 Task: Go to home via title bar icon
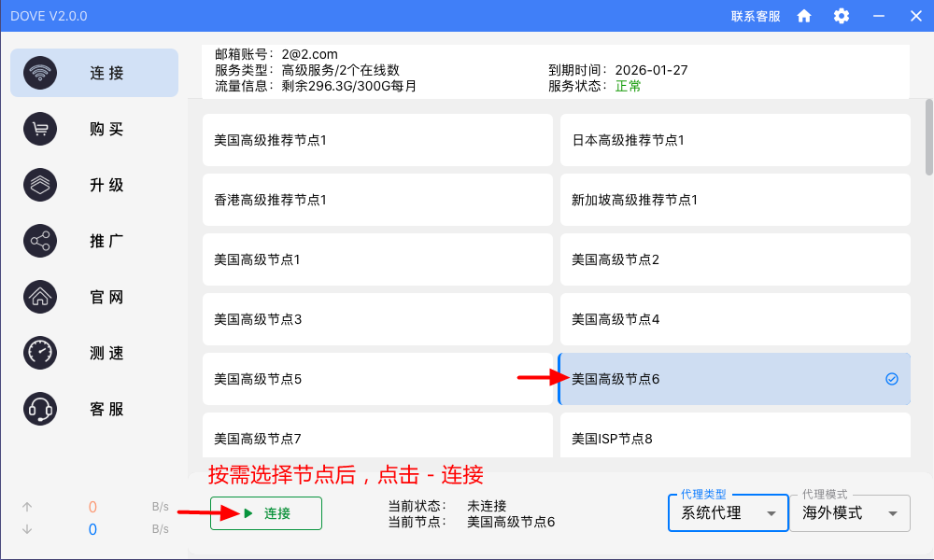804,16
